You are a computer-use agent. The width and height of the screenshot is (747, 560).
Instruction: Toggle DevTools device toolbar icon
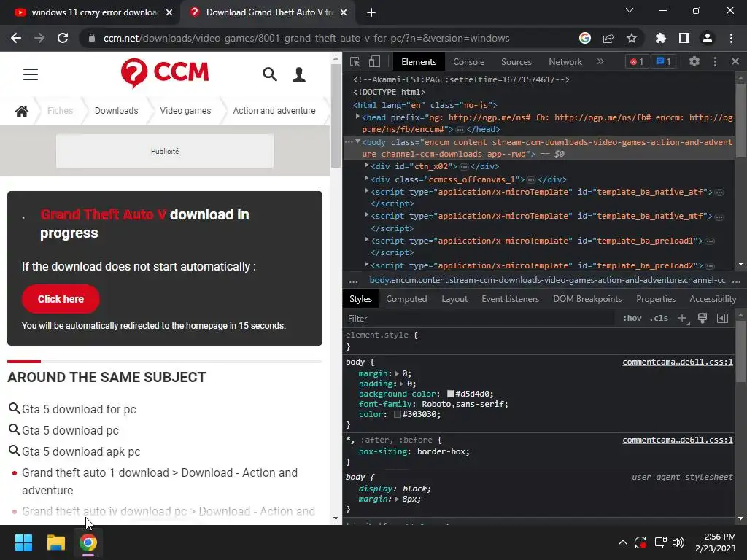pos(374,61)
